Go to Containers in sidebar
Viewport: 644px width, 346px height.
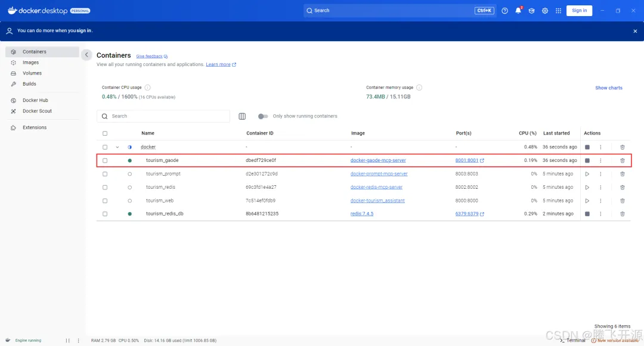tap(42, 52)
